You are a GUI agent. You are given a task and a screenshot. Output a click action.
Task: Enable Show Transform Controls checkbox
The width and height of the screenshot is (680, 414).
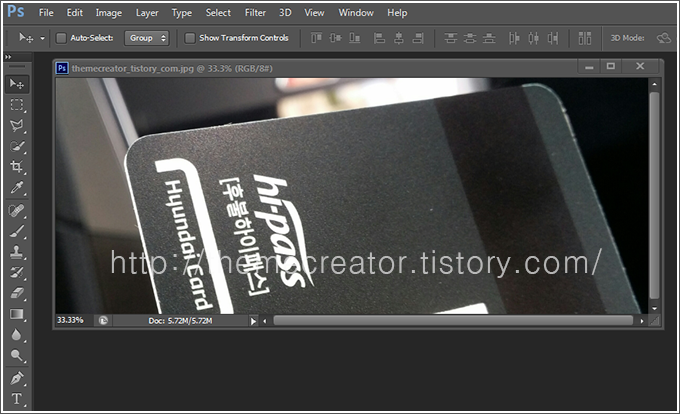190,38
